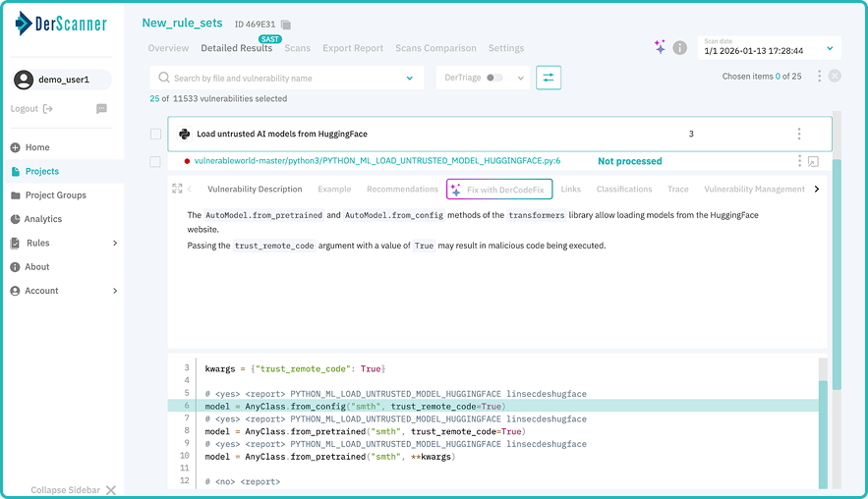Open the search field dropdown arrow
Screen dimensions: 868x499
(410, 78)
